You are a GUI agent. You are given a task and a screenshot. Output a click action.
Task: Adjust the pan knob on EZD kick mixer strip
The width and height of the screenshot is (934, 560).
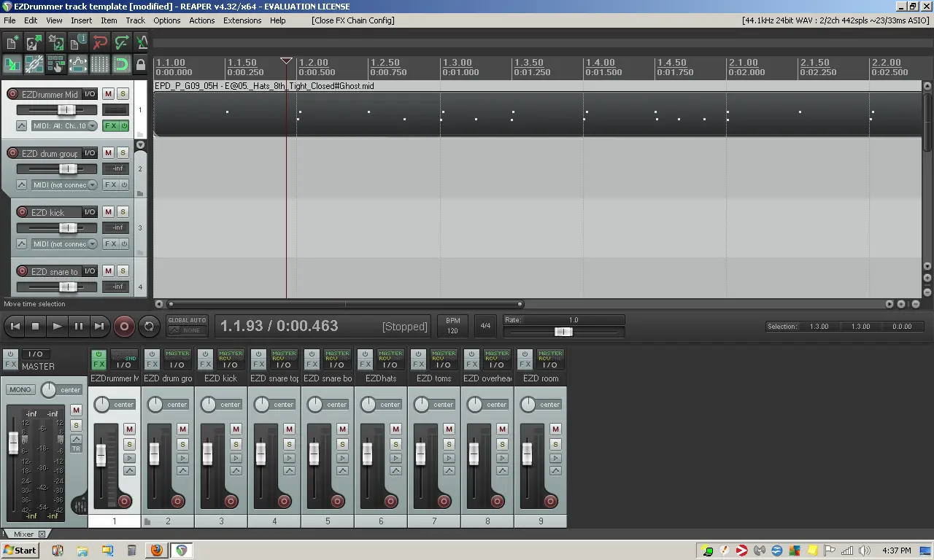click(208, 404)
